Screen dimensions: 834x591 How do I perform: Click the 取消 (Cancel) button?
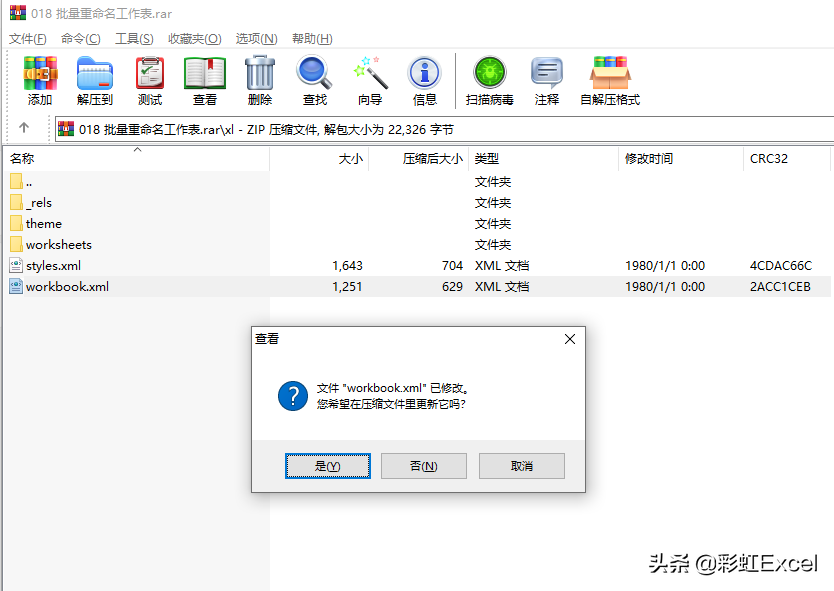click(x=522, y=466)
